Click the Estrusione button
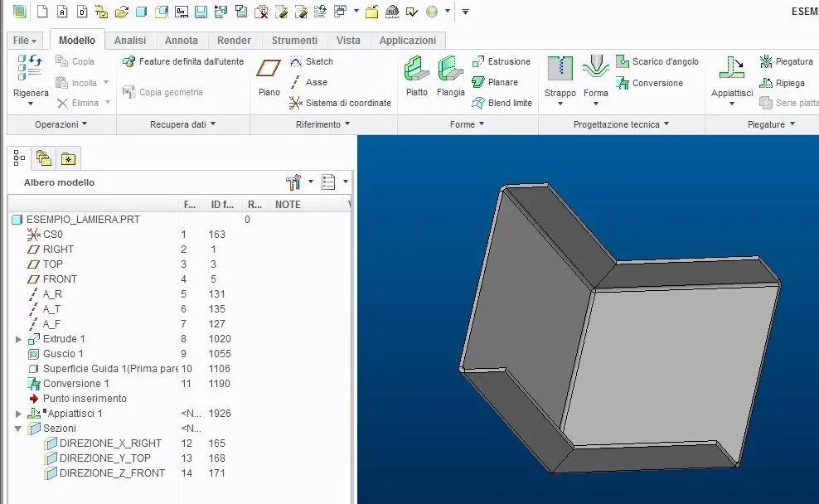819x504 pixels. point(501,61)
